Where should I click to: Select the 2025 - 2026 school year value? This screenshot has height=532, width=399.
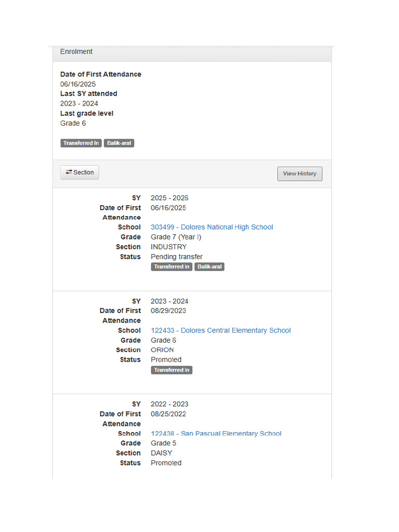tap(169, 198)
